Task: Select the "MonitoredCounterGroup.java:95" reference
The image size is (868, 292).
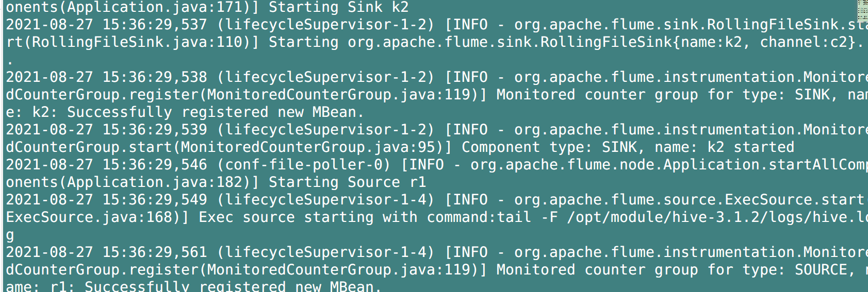Action: click(307, 147)
